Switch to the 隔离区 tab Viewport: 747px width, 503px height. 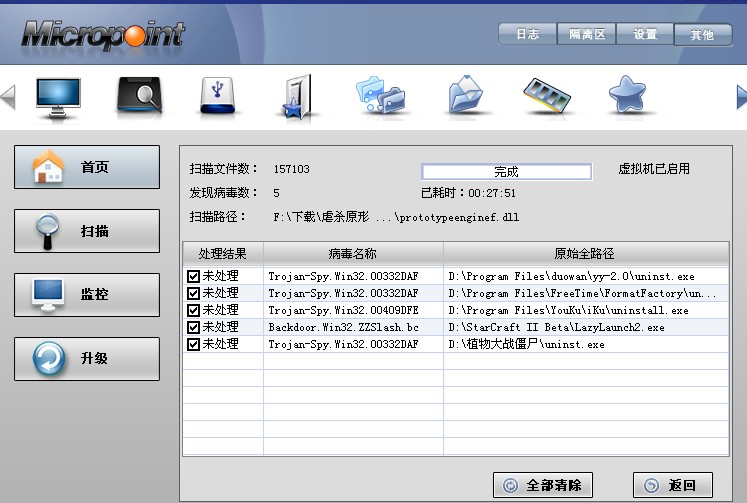point(587,34)
